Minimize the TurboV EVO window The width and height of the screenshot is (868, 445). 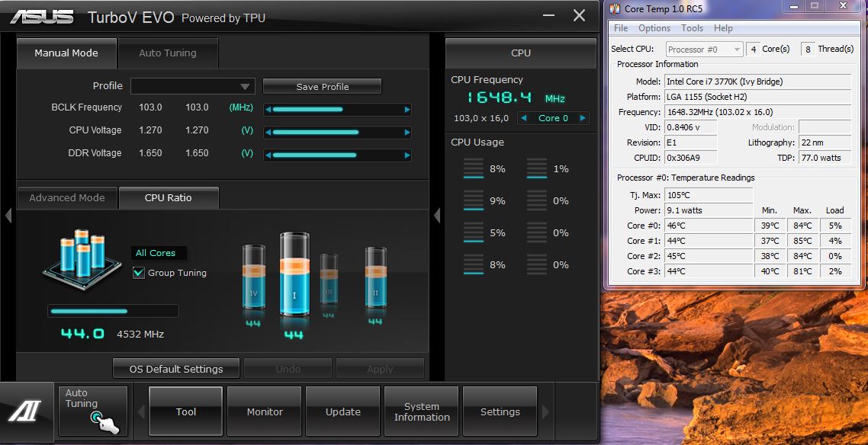tap(549, 15)
